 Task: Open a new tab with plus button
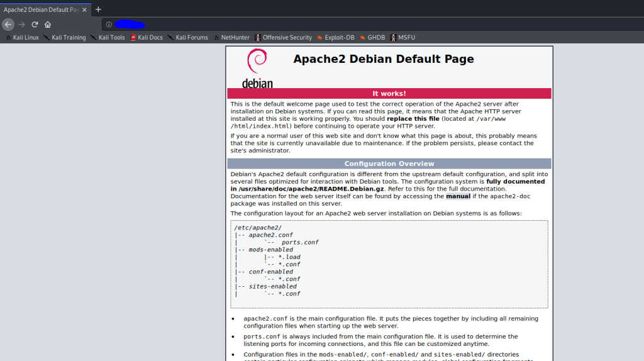click(98, 9)
